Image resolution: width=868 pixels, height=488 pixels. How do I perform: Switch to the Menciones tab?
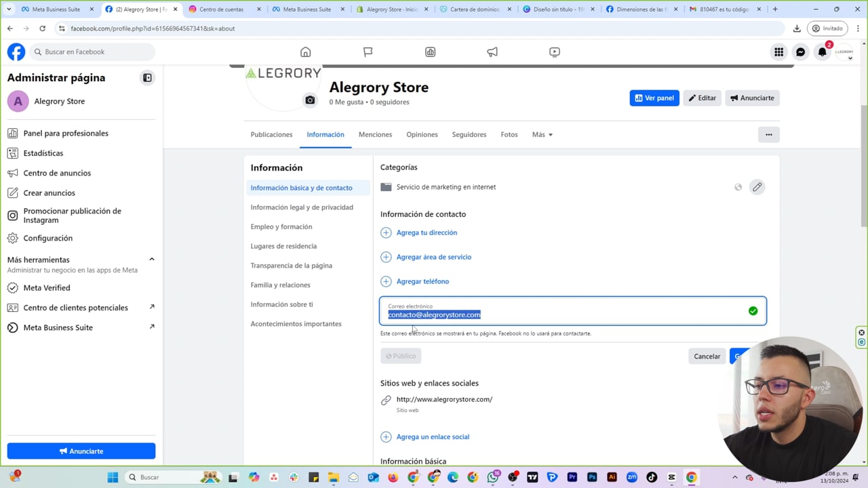[375, 134]
